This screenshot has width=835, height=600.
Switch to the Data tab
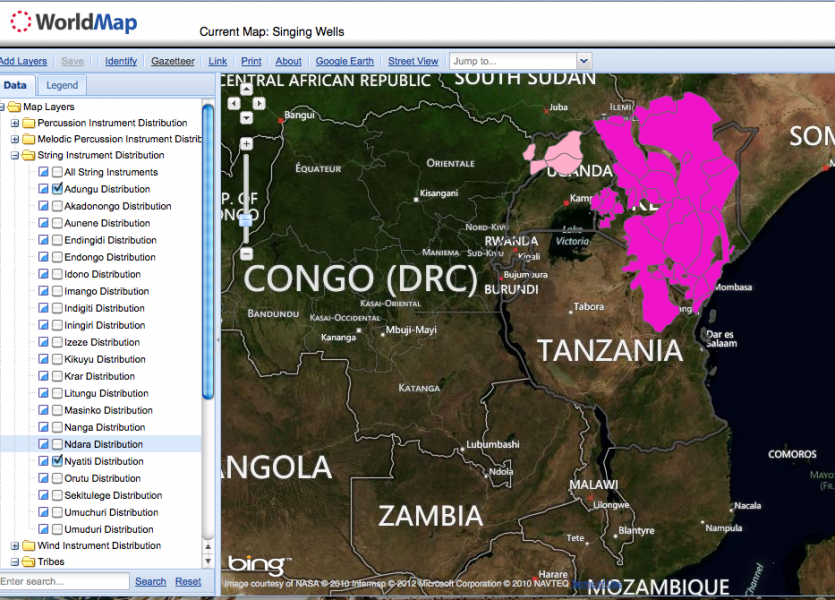point(15,85)
